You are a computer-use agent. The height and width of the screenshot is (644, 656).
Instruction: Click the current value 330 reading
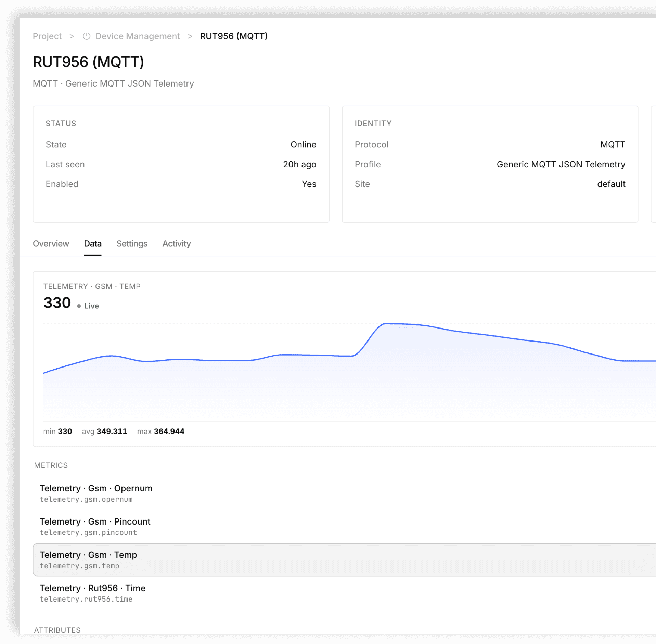(x=57, y=302)
